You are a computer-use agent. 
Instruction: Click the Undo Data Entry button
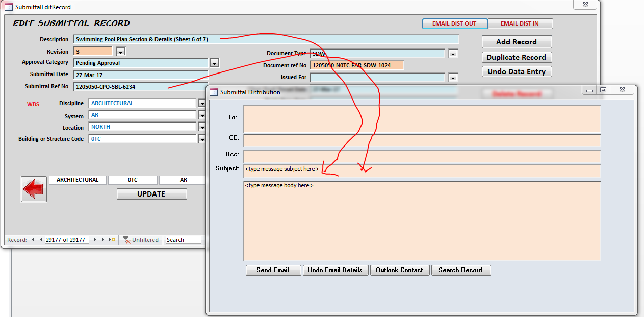[x=517, y=71]
